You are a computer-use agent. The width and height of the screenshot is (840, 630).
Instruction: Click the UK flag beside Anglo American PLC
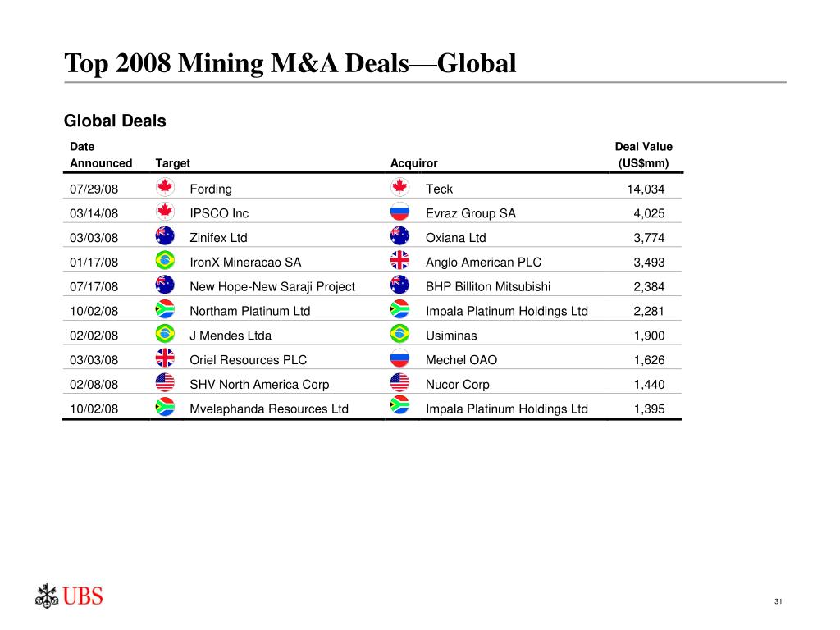pos(399,260)
